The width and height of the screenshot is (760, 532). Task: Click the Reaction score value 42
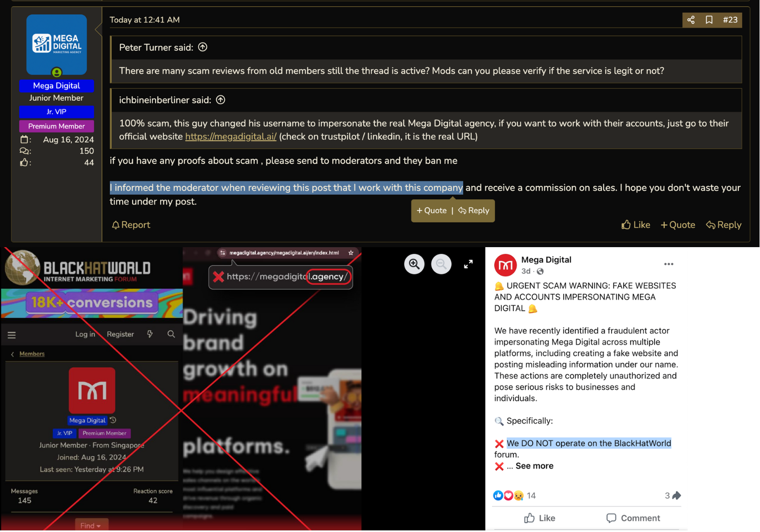click(153, 501)
